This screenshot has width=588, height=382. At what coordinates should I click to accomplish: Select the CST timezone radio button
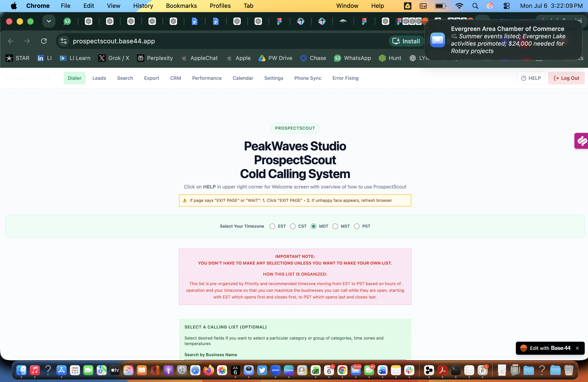[x=293, y=226]
